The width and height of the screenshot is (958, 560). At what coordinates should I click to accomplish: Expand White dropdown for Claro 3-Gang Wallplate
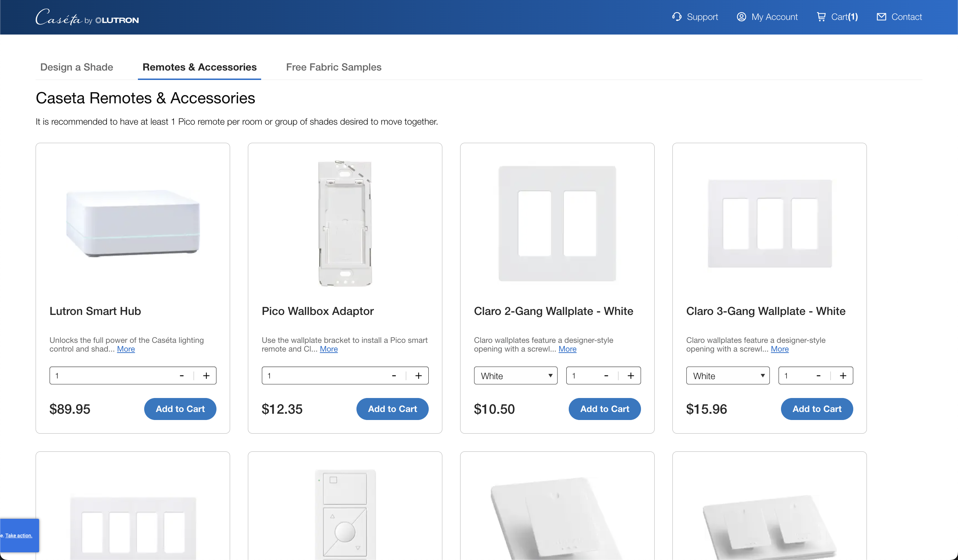728,376
